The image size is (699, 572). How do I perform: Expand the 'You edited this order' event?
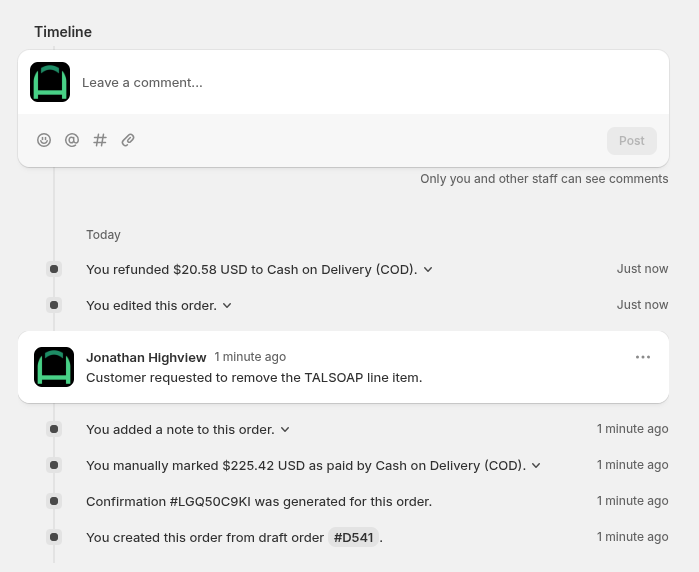click(227, 306)
